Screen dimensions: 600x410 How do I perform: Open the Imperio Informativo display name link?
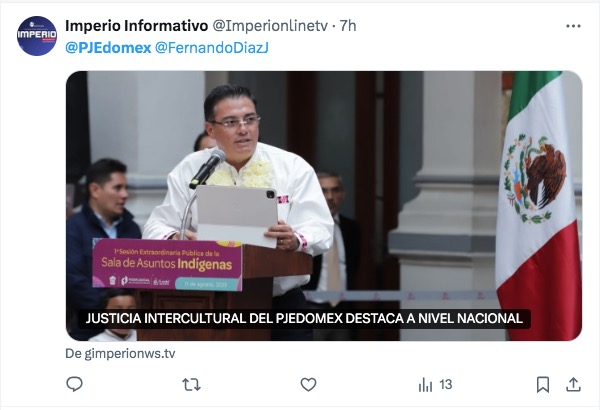137,26
